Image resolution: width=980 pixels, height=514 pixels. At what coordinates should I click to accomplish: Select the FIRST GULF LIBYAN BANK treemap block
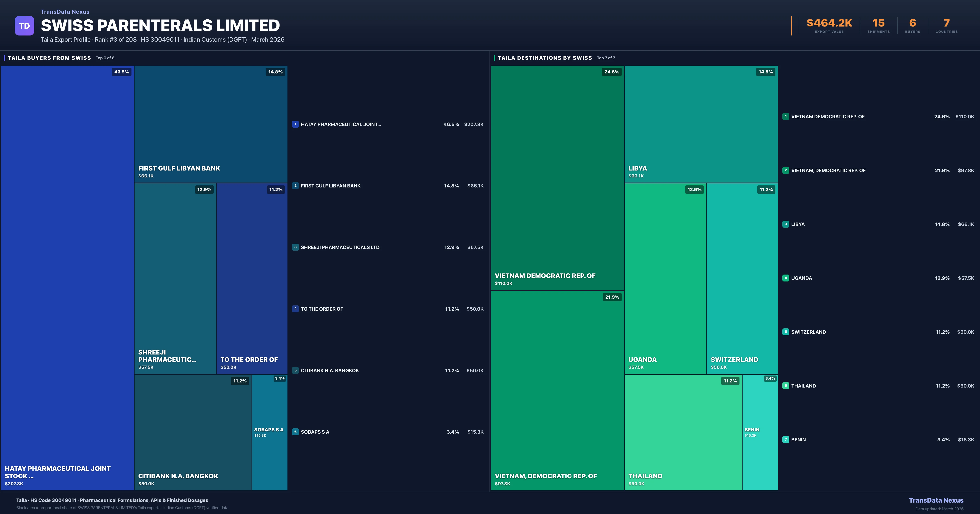tap(211, 124)
